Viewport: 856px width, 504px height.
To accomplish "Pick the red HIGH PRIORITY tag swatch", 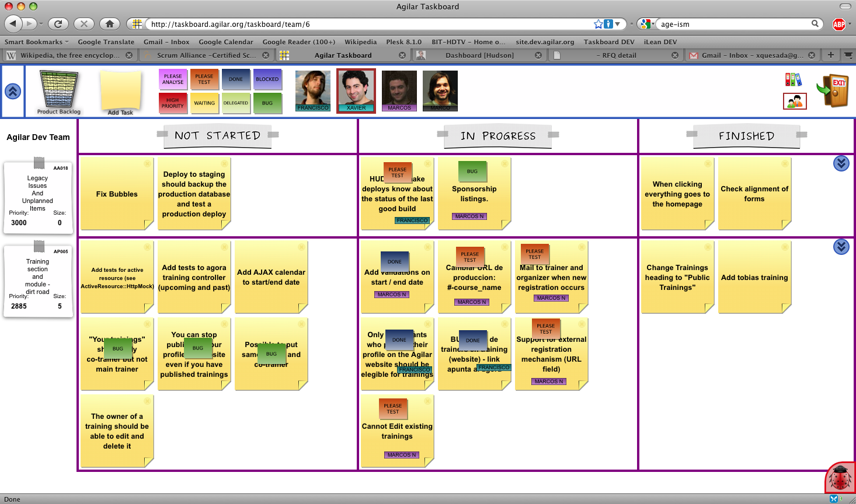I will click(172, 103).
